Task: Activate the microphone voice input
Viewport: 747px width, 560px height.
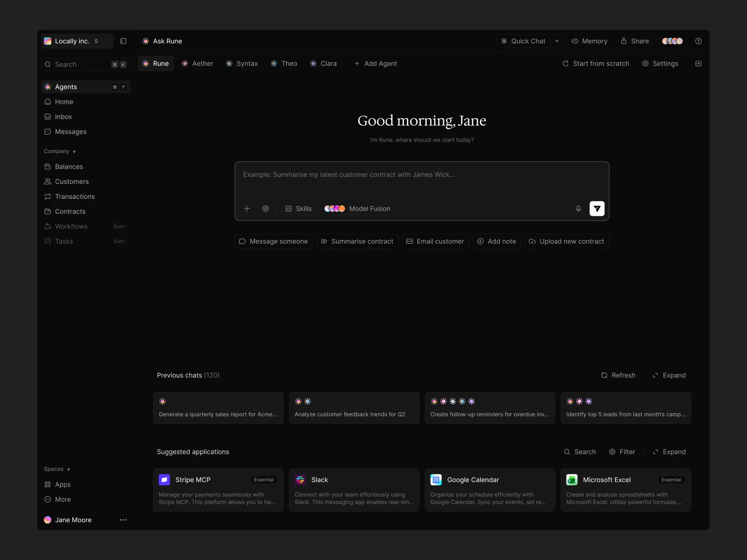Action: (578, 209)
